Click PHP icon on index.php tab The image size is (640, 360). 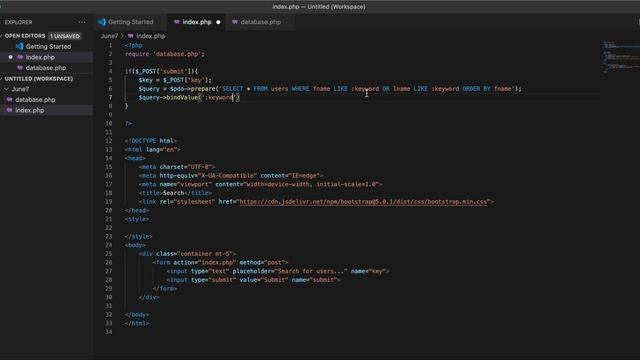[177, 22]
